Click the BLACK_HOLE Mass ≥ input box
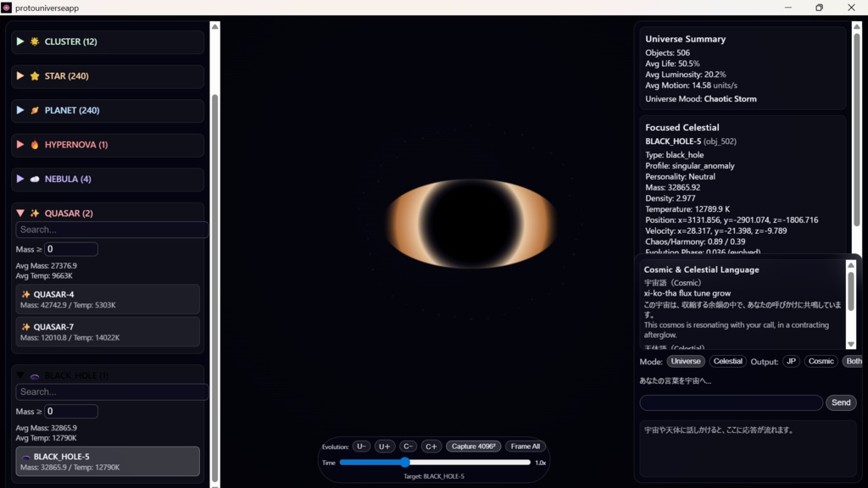Image resolution: width=868 pixels, height=488 pixels. click(x=71, y=411)
